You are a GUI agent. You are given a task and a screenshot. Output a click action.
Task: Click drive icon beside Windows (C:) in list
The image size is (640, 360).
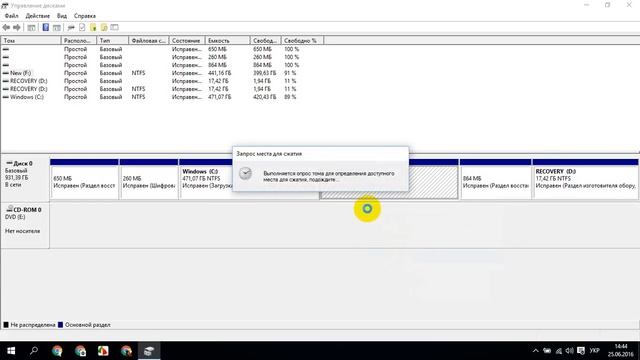[x=6, y=97]
